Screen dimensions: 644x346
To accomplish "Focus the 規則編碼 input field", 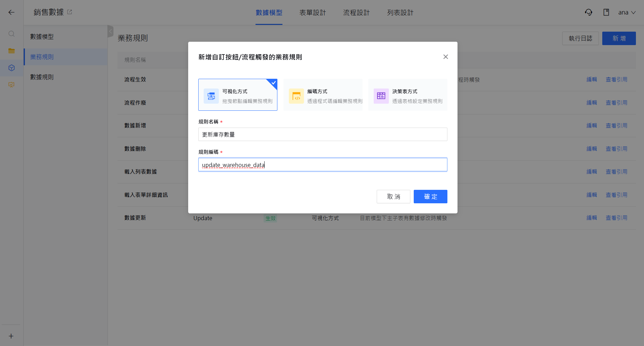I will (323, 165).
